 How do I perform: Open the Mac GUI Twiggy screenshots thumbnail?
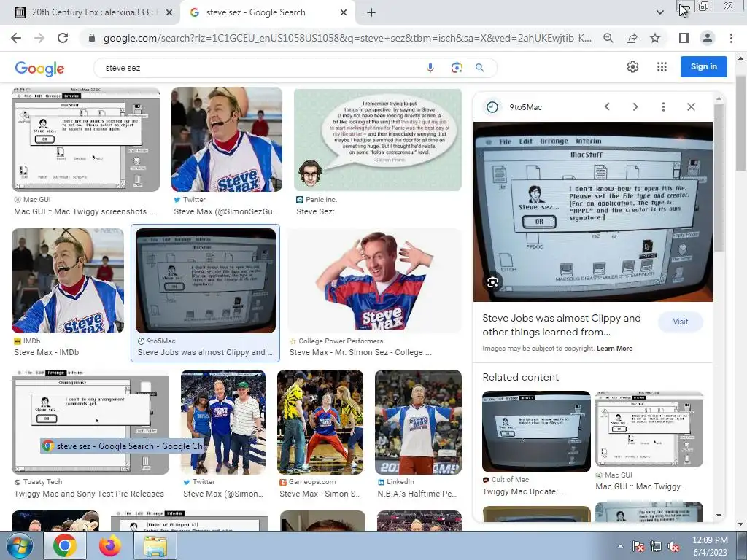86,139
